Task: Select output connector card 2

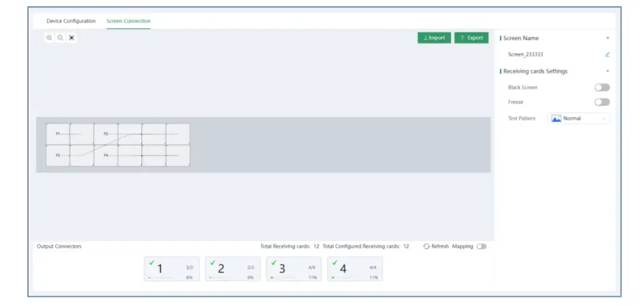Action: click(x=233, y=269)
